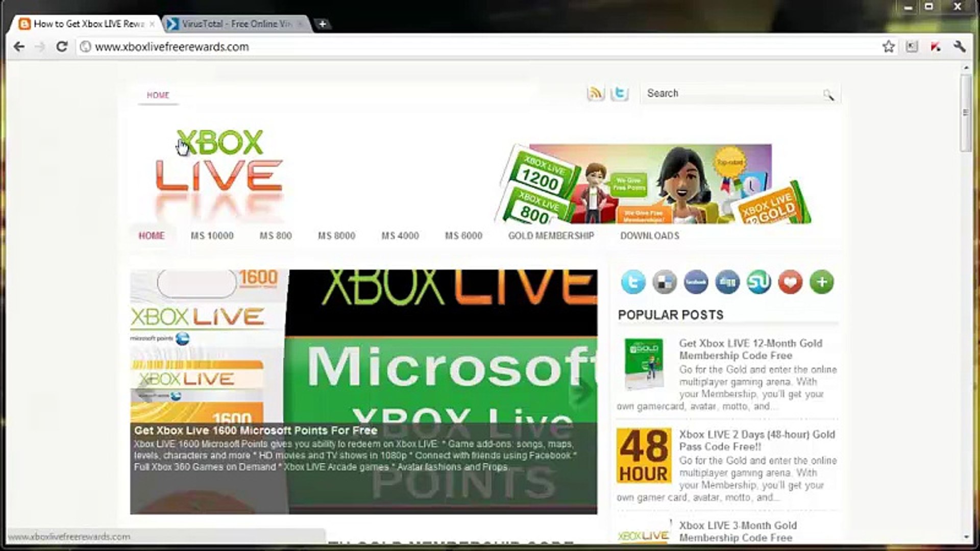
Task: Open the GOLD MEMBERSHIP navigation menu
Action: (x=551, y=236)
